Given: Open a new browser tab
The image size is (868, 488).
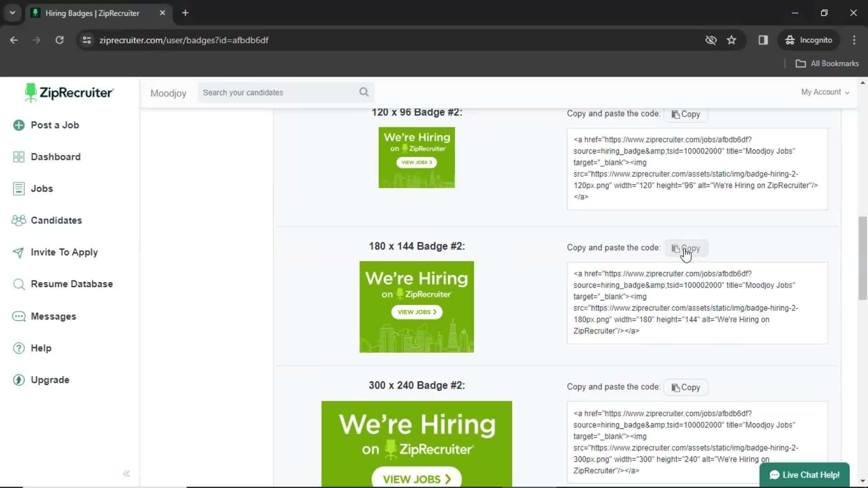Looking at the screenshot, I should (185, 13).
